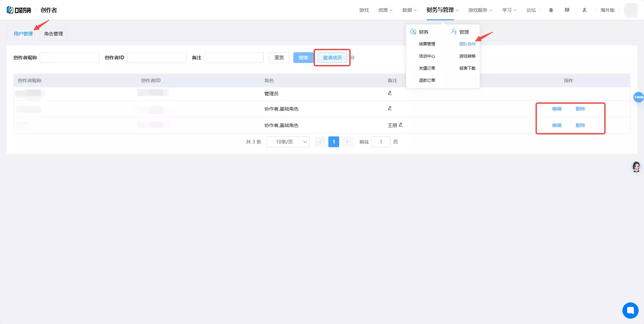Click the pencil icon next to 王册

(401, 125)
